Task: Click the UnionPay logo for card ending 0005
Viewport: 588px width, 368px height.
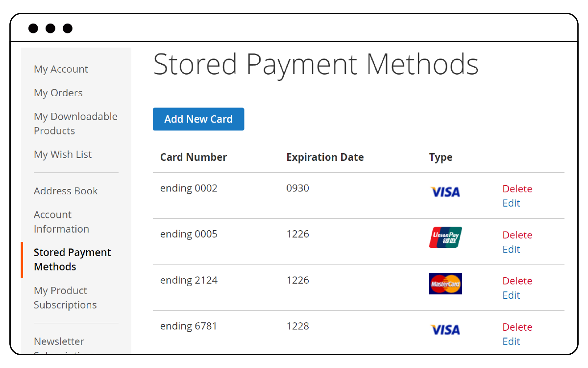Action: [445, 237]
